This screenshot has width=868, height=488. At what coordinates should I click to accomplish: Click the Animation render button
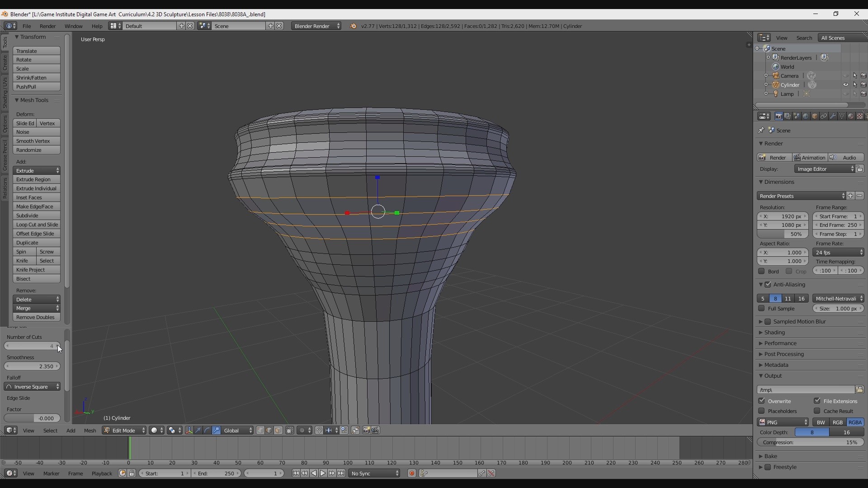[x=809, y=158]
